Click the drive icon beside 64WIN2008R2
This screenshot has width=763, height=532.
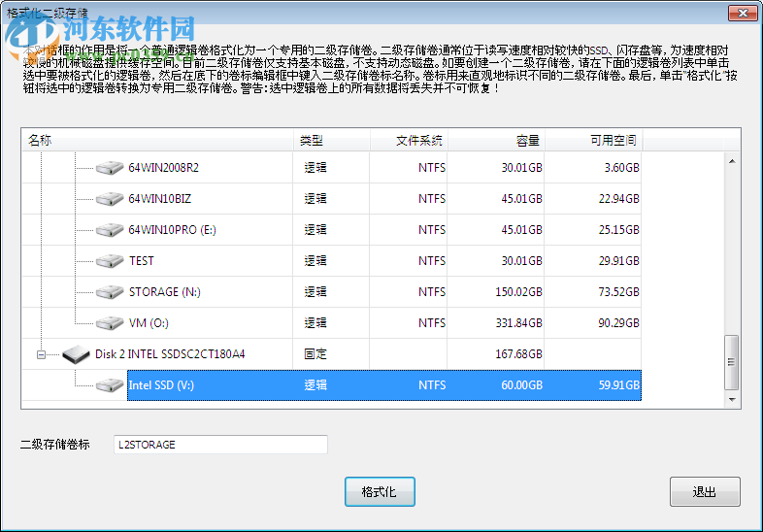(110, 168)
